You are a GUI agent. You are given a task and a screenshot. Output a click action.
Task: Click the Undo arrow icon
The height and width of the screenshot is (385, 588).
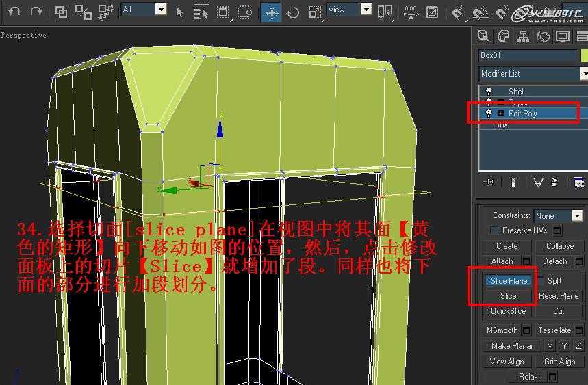coord(14,12)
